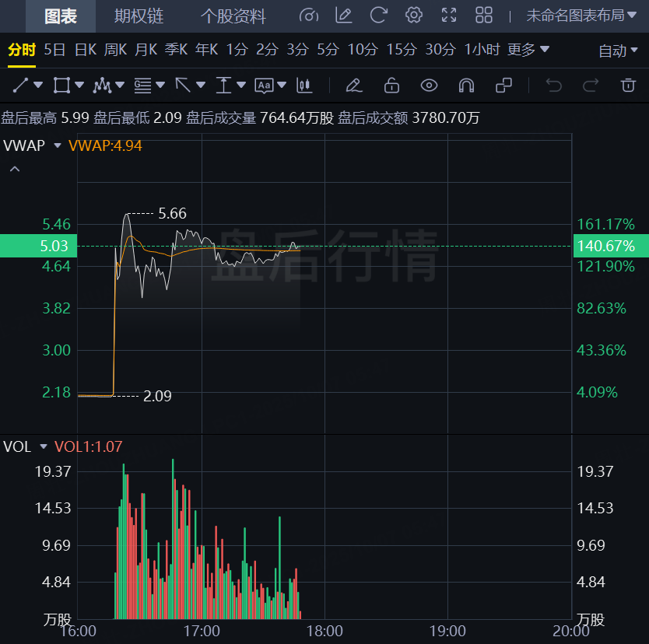Toggle drawing lock padlock icon
The image size is (649, 644).
[391, 85]
